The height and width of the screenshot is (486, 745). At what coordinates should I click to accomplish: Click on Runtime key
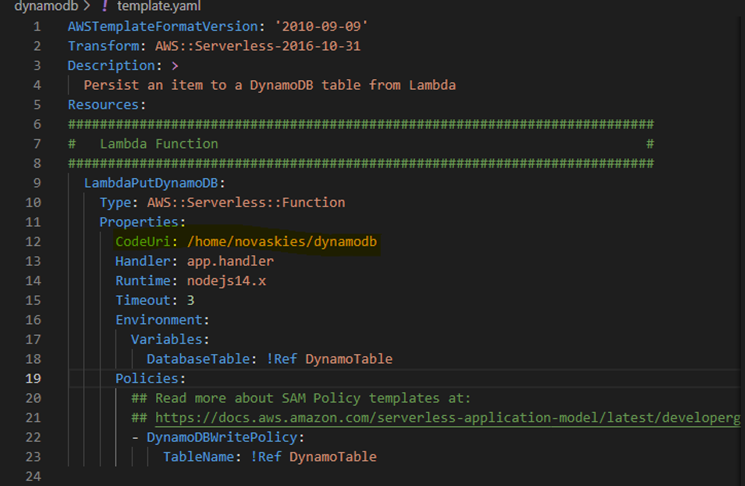pos(143,281)
